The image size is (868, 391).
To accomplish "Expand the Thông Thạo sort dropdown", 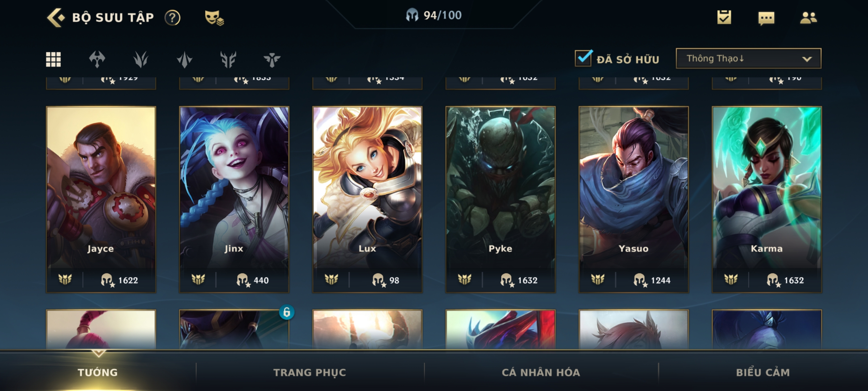I will pos(748,58).
